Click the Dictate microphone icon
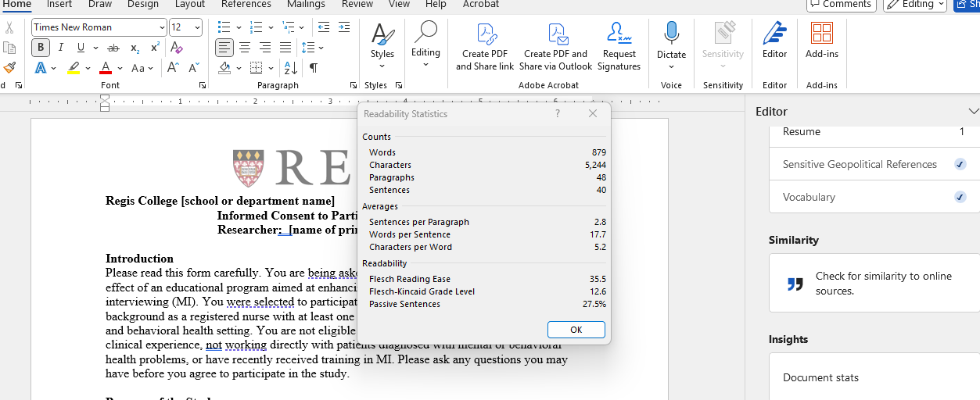This screenshot has width=980, height=400. [x=671, y=34]
